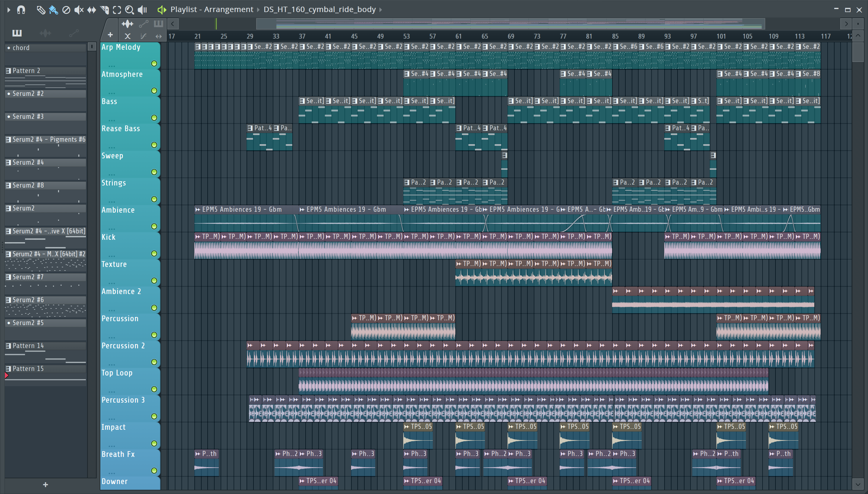Click the curve icon in playlist header
Viewport: 868px width, 494px height.
coord(143,36)
